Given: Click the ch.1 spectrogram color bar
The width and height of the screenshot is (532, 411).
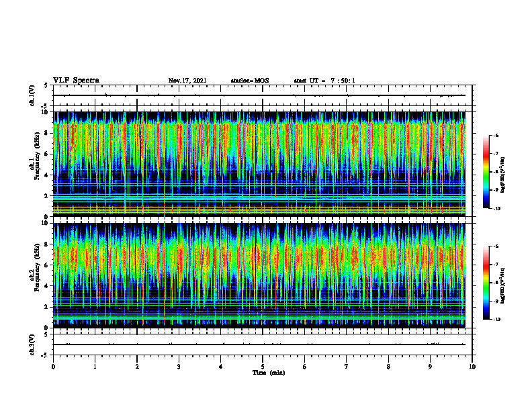Looking at the screenshot, I should (486, 172).
